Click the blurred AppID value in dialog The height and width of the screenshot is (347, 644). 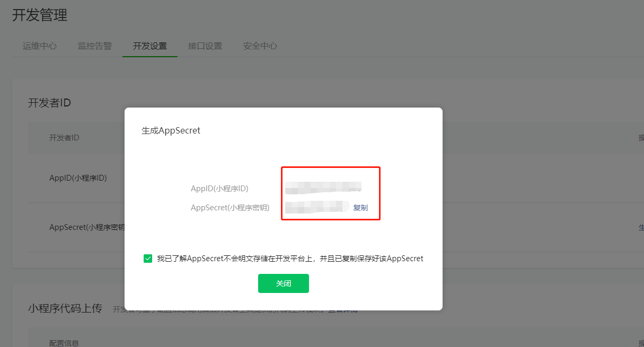click(x=323, y=187)
